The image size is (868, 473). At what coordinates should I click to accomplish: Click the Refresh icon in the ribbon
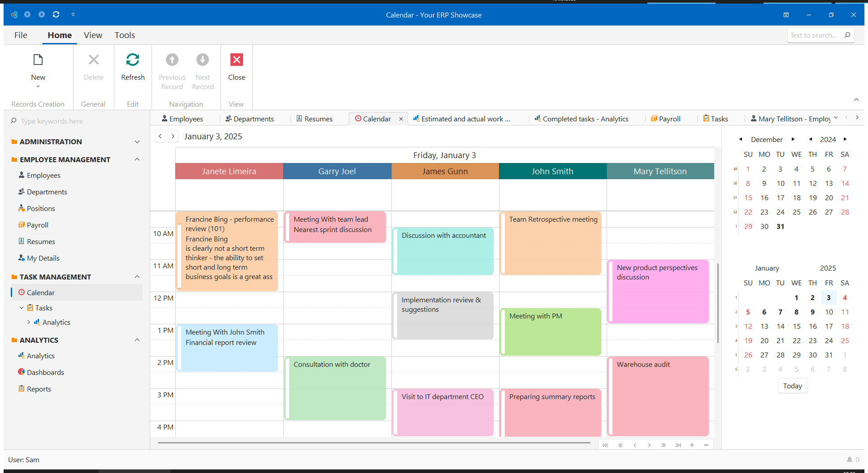133,60
